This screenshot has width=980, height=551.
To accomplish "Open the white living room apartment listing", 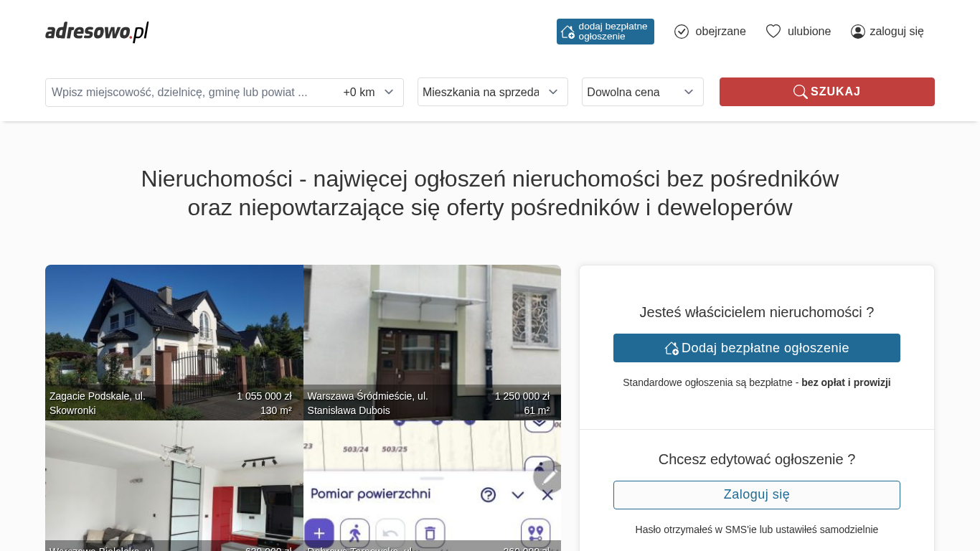I will pyautogui.click(x=174, y=488).
